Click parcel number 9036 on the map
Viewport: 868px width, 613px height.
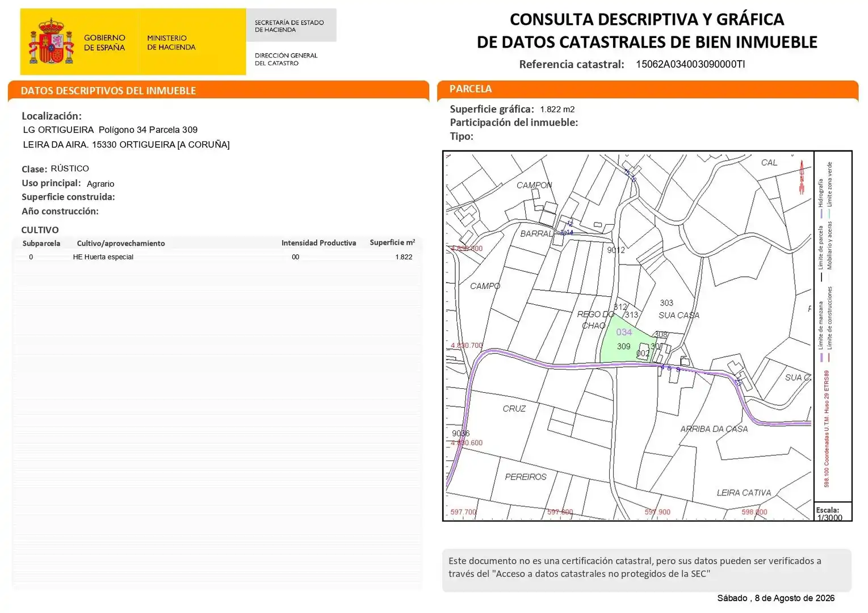(460, 434)
